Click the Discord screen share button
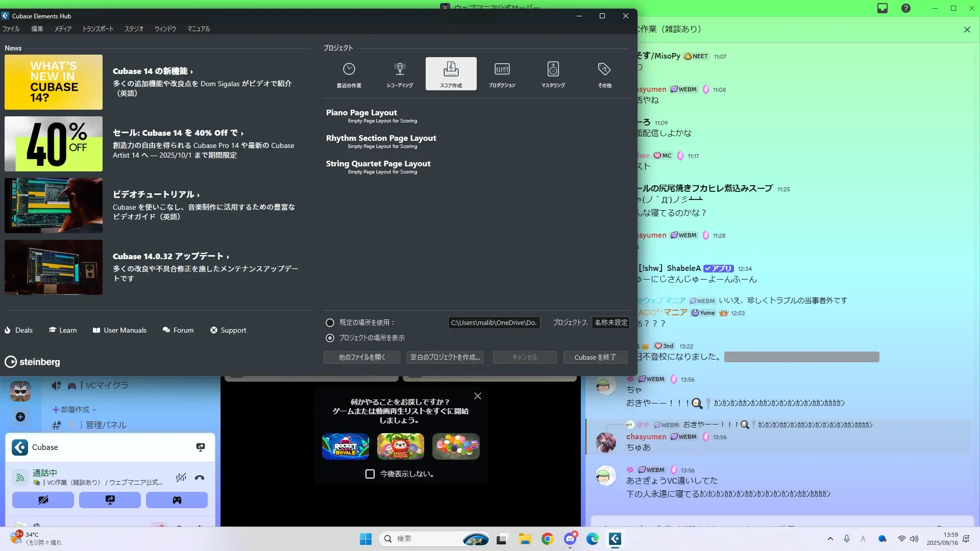Screen dimensions: 980x551 click(x=110, y=500)
